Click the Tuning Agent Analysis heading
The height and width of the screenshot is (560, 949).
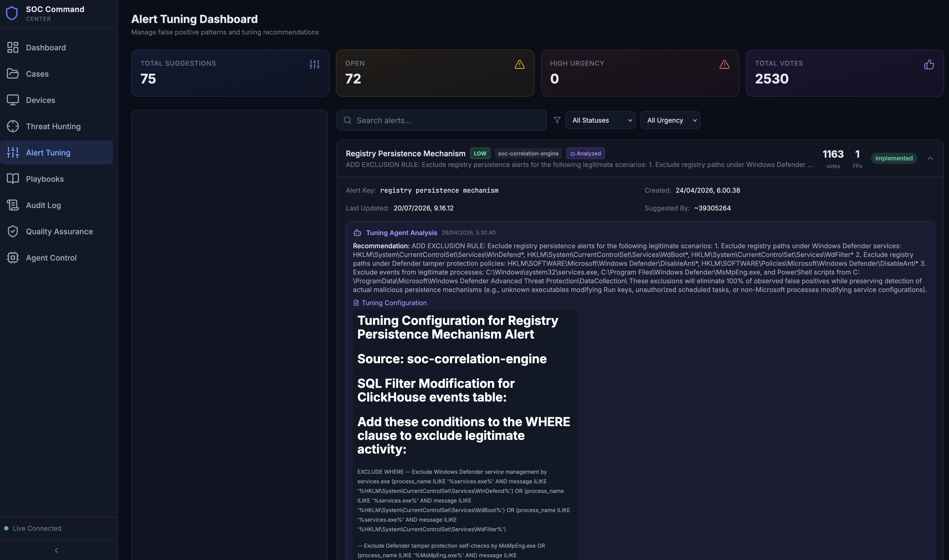401,233
